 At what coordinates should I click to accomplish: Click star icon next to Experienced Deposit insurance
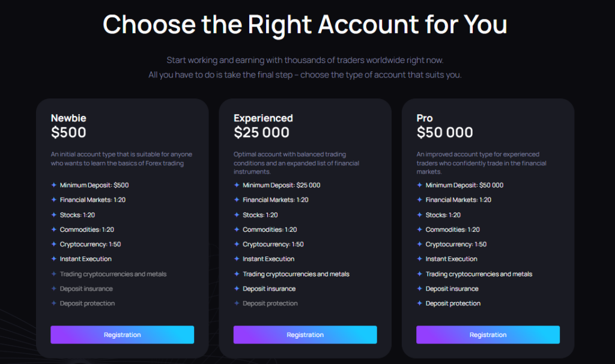tap(237, 288)
